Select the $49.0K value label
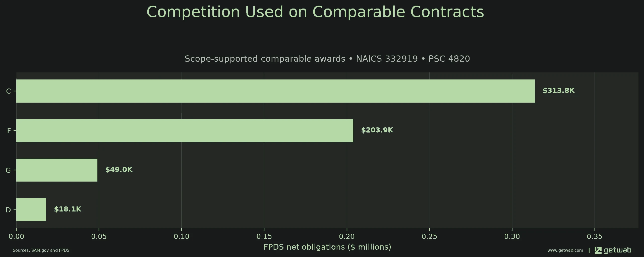Image resolution: width=644 pixels, height=257 pixels. [119, 169]
